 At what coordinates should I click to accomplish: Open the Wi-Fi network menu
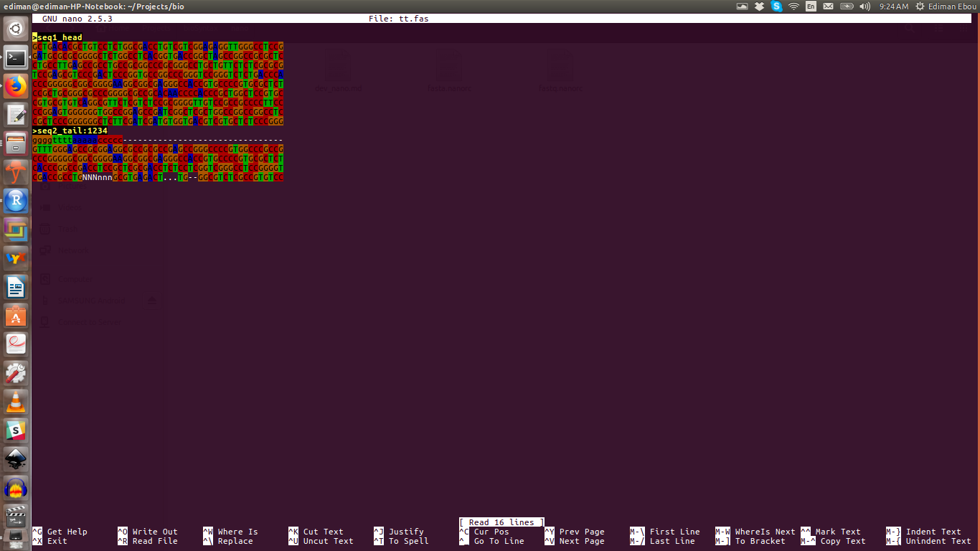793,6
